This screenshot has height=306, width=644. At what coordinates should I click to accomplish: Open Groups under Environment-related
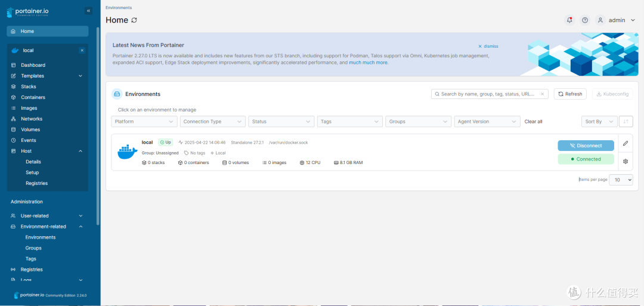pyautogui.click(x=33, y=248)
